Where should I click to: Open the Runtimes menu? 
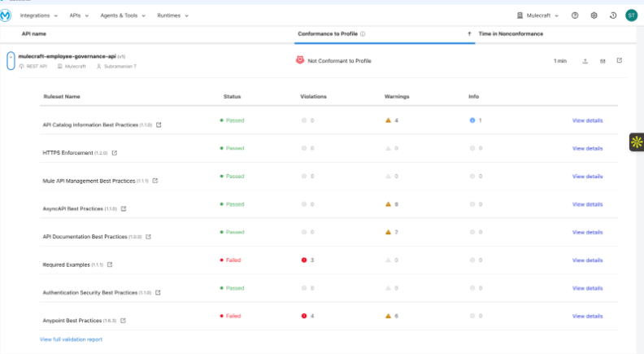pyautogui.click(x=172, y=15)
